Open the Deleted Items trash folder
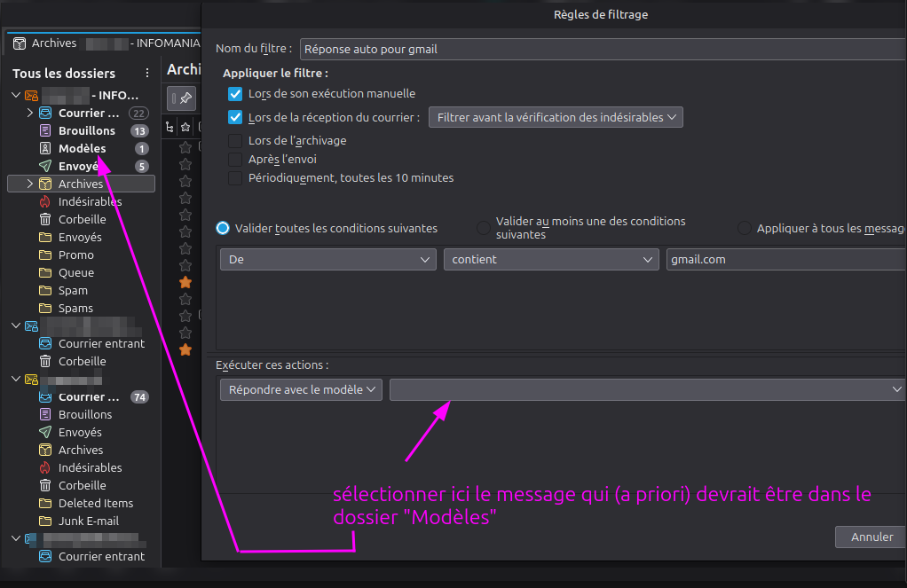This screenshot has width=907, height=588. point(95,503)
